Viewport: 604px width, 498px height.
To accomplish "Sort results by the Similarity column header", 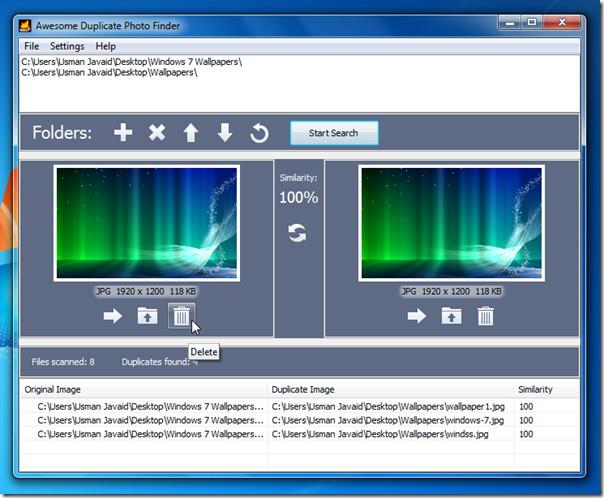I will click(x=535, y=389).
